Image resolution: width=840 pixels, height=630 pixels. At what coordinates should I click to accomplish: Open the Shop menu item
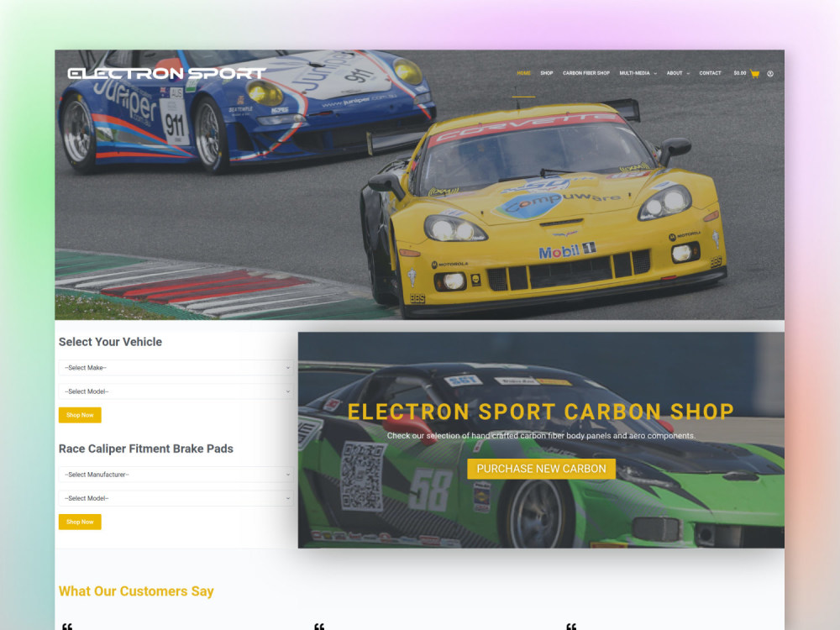point(547,73)
